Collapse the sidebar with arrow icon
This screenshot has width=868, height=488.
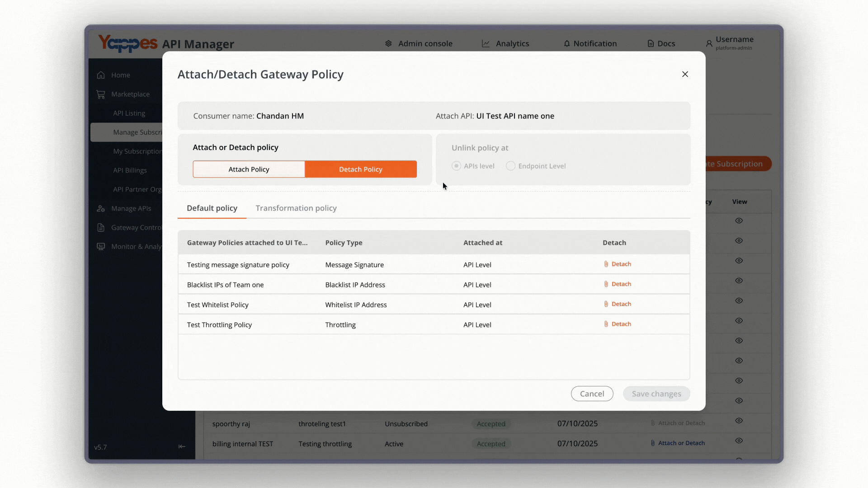182,446
